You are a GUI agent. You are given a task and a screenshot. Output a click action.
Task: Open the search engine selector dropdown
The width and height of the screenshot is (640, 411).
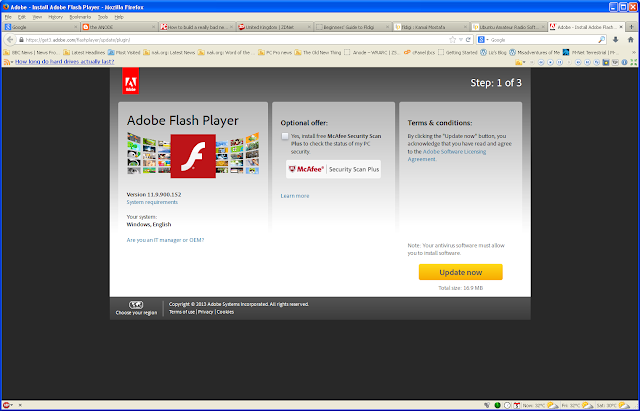pos(483,40)
